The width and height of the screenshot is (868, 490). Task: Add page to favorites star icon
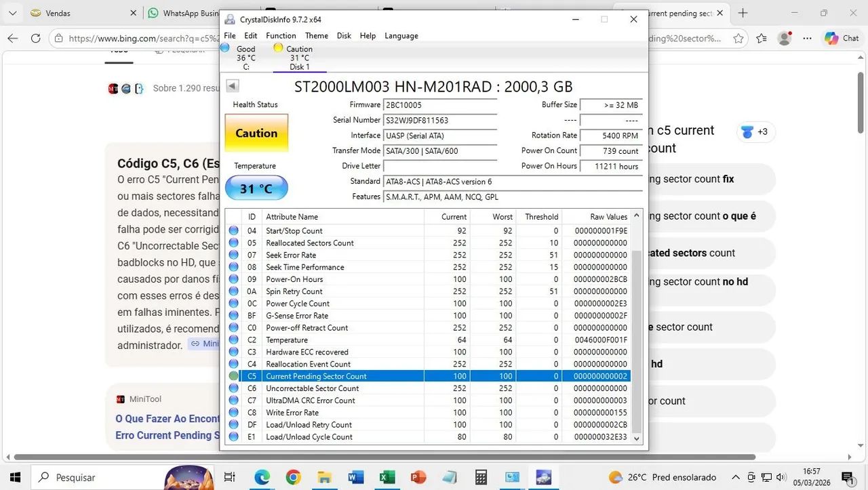coord(738,39)
